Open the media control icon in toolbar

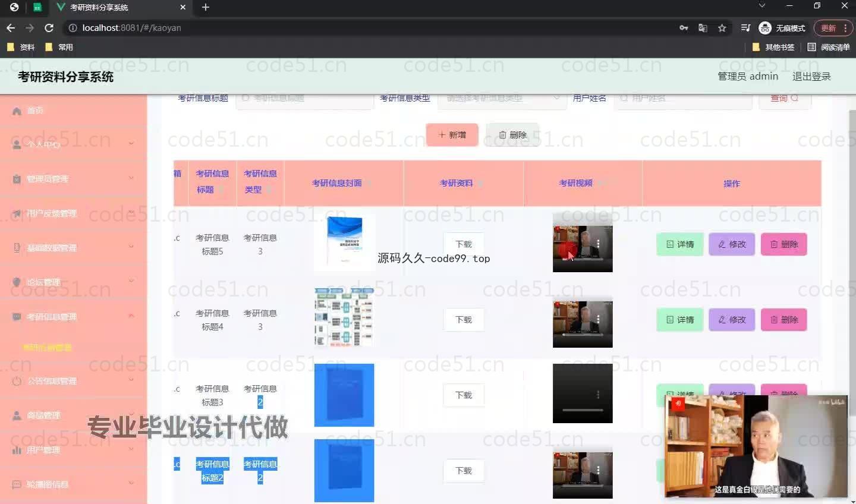(x=745, y=28)
